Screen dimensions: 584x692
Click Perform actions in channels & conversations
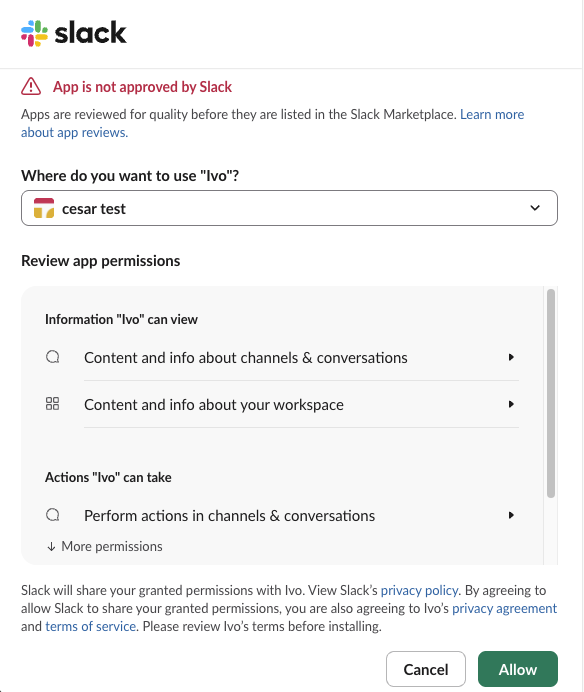[x=230, y=516]
